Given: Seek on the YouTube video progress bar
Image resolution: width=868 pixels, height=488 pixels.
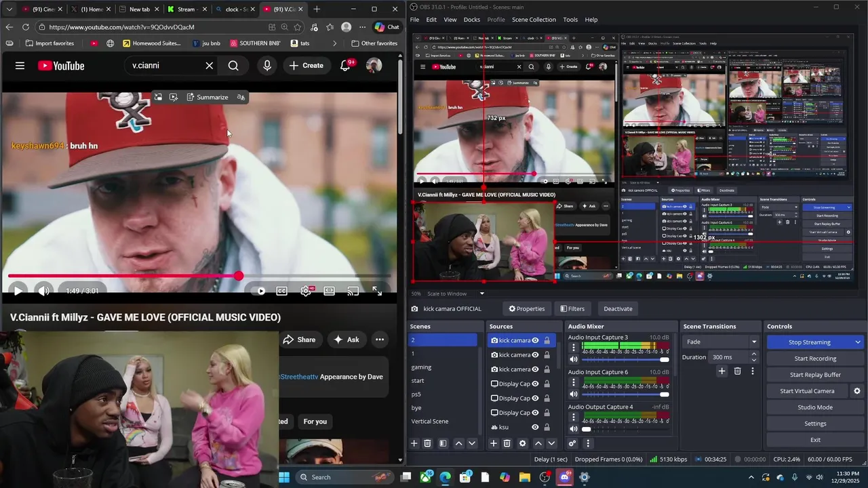Looking at the screenshot, I should point(200,277).
